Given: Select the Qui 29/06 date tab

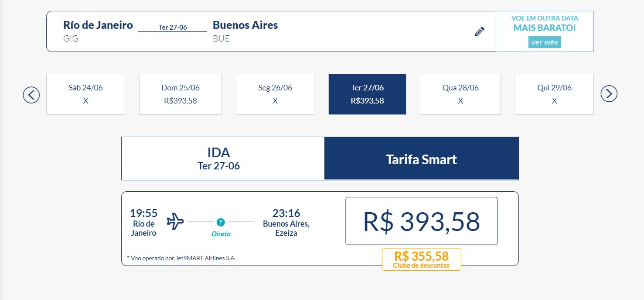Looking at the screenshot, I should pos(554,94).
